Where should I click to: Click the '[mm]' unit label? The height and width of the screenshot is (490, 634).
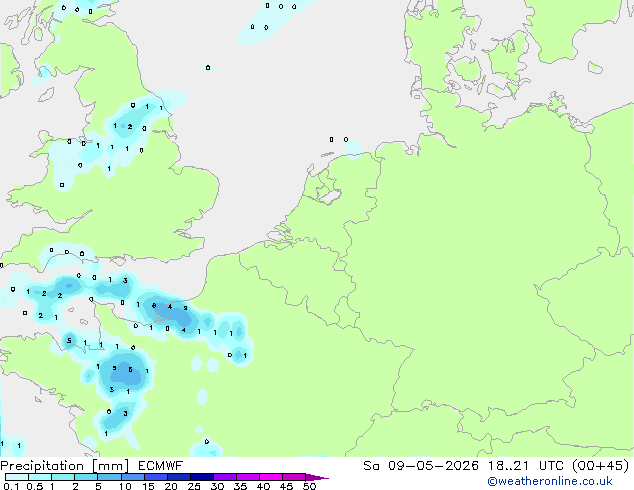110,466
